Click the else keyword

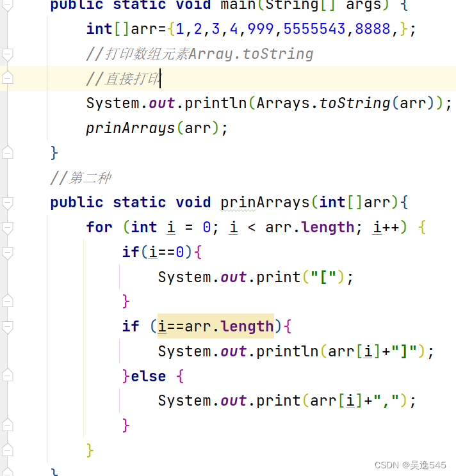(x=148, y=376)
